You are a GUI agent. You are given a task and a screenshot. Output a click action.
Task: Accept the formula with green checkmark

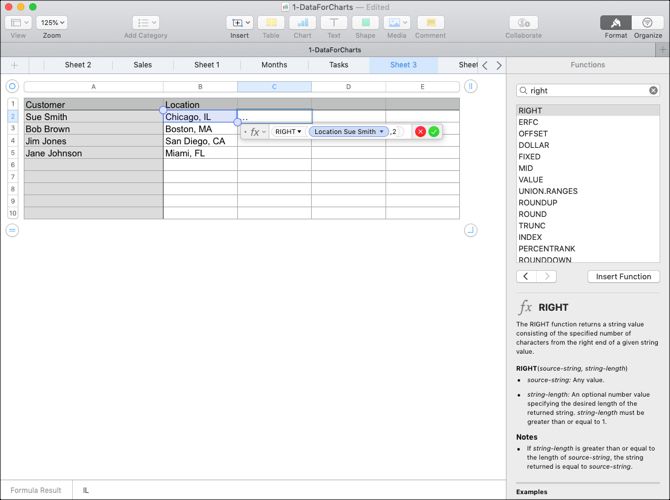(434, 132)
